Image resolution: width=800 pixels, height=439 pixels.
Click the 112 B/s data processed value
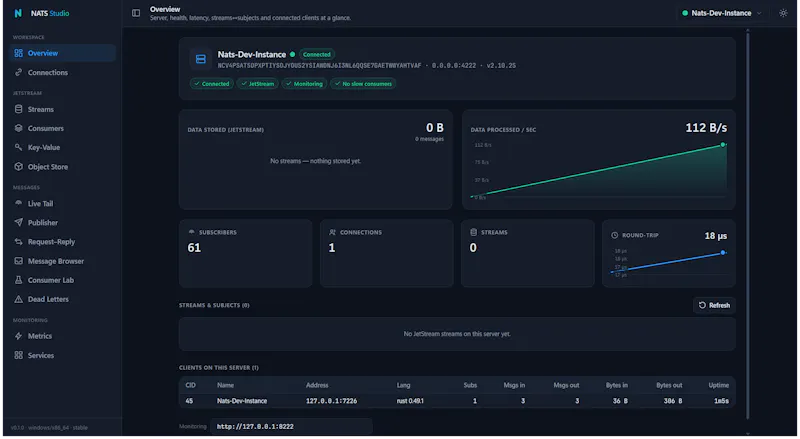click(x=706, y=128)
